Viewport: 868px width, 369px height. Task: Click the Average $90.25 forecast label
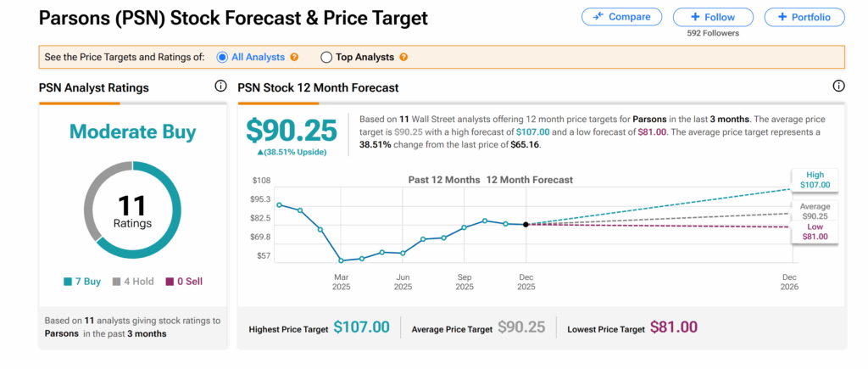815,211
